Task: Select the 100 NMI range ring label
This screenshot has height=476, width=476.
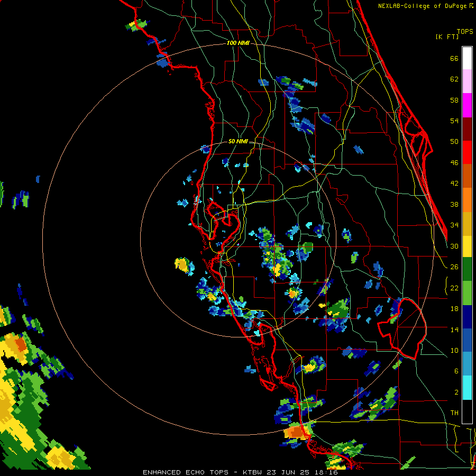Action: coord(238,43)
